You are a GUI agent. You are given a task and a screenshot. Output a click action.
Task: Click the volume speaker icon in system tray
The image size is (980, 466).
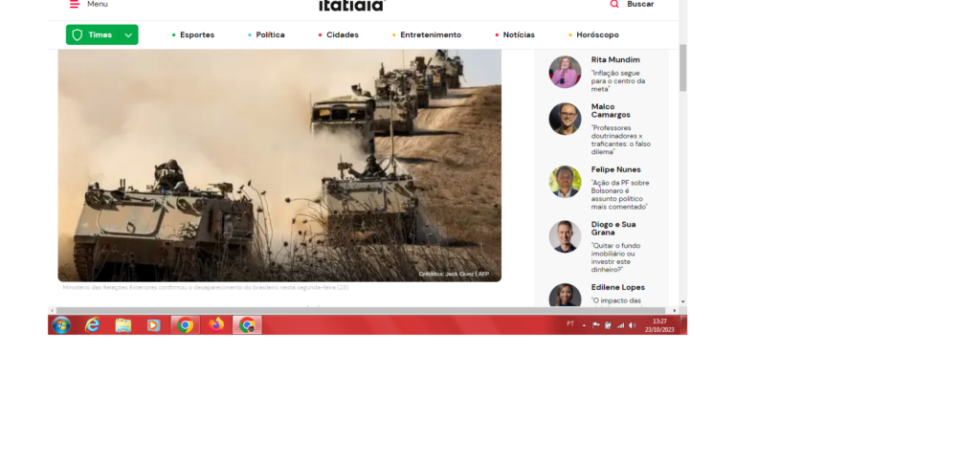632,325
